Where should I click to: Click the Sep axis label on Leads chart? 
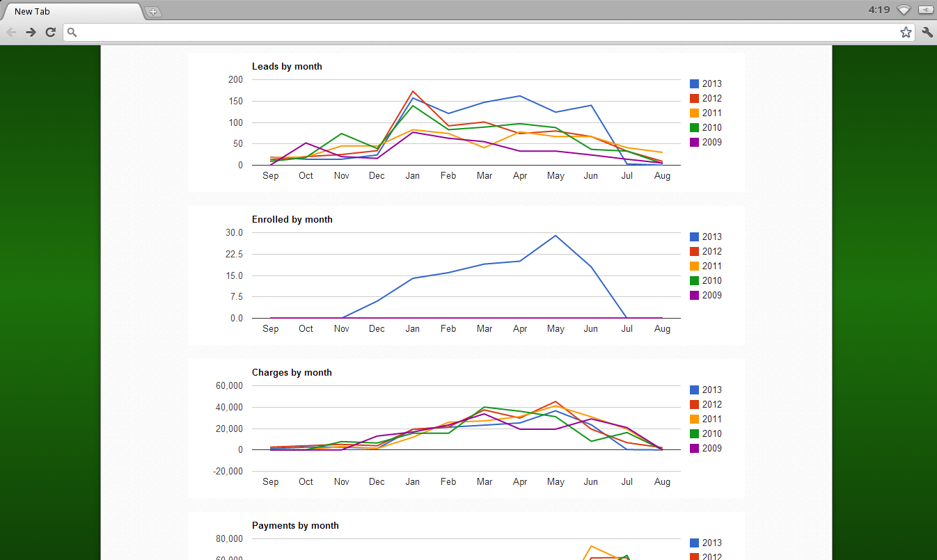(270, 175)
